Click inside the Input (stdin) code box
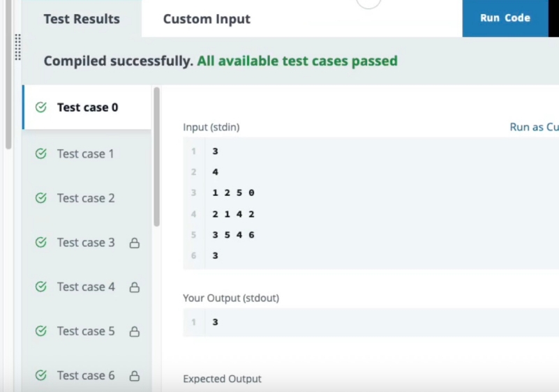The height and width of the screenshot is (392, 559). [x=371, y=203]
